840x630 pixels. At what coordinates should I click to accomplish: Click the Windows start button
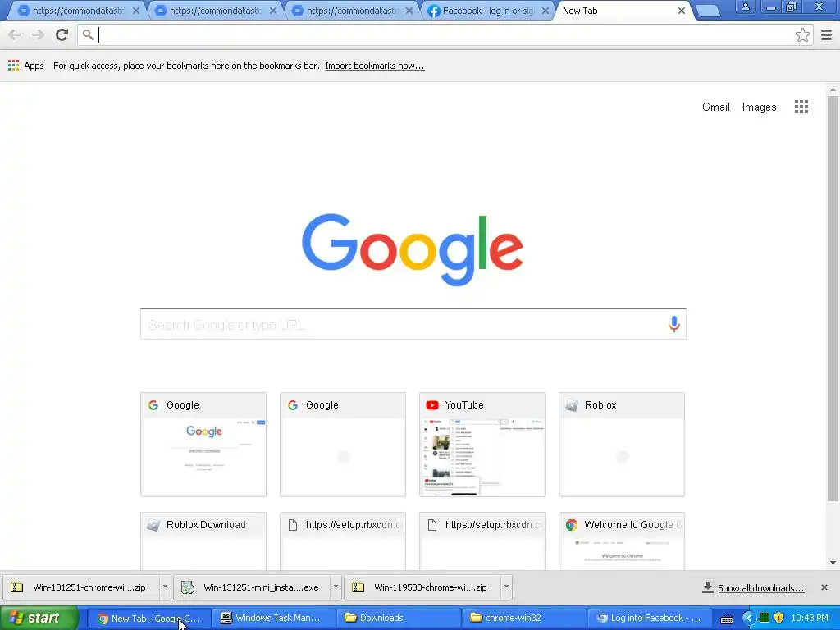[39, 618]
